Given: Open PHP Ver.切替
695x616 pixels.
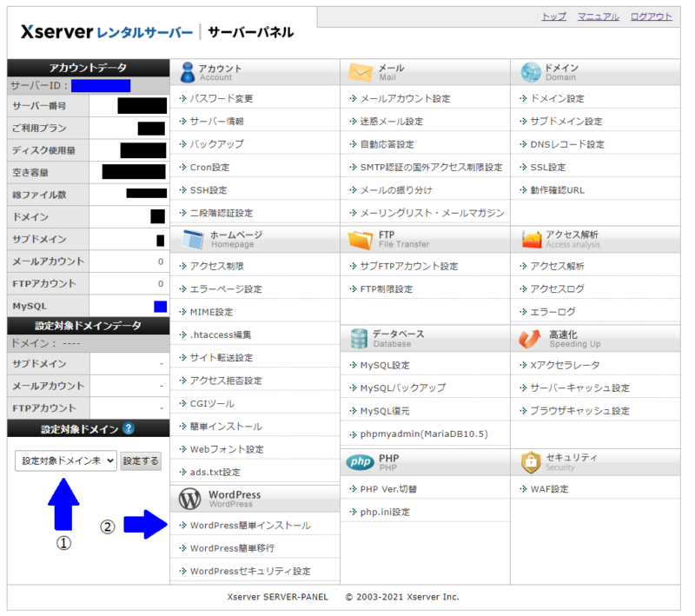Looking at the screenshot, I should [388, 489].
